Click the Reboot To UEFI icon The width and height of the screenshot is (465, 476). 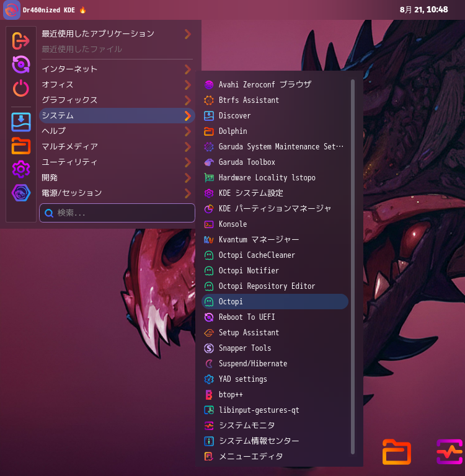click(209, 317)
